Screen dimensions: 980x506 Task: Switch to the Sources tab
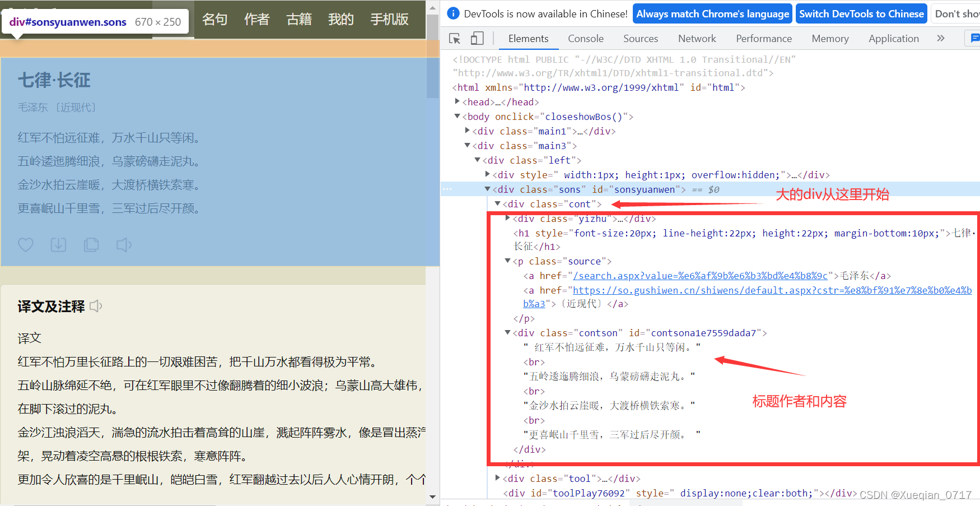pyautogui.click(x=641, y=39)
